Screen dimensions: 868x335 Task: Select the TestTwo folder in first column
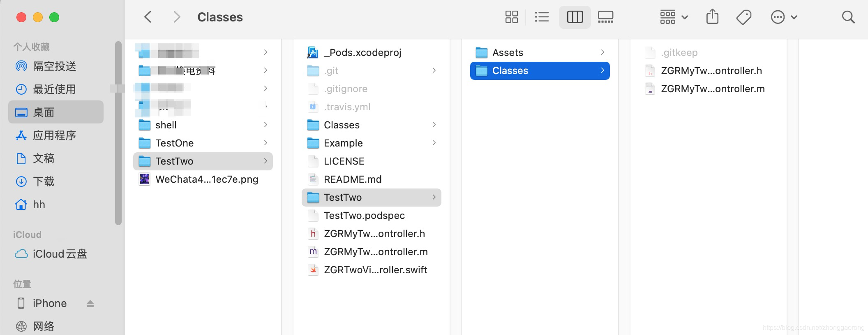(203, 161)
